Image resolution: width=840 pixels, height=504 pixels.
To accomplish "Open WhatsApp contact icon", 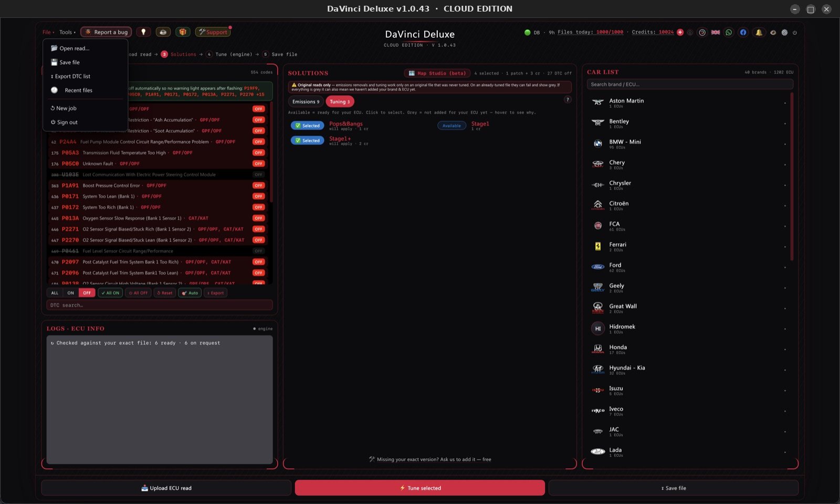I will [x=729, y=33].
